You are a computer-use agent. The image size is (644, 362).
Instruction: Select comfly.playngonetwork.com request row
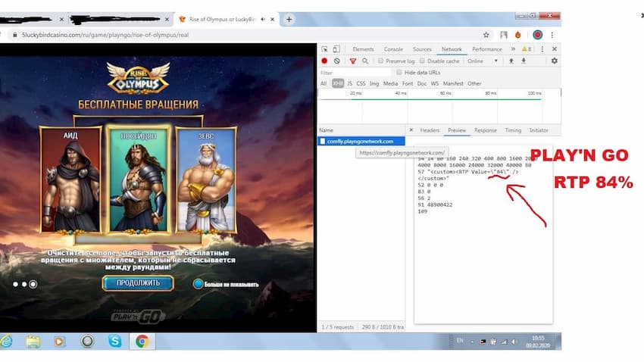tap(361, 141)
